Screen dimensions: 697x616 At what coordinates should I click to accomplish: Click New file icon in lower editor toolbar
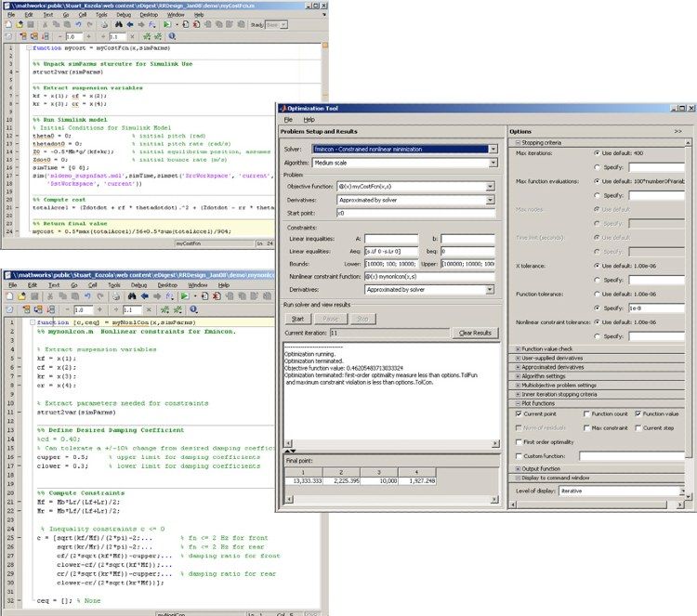10,296
